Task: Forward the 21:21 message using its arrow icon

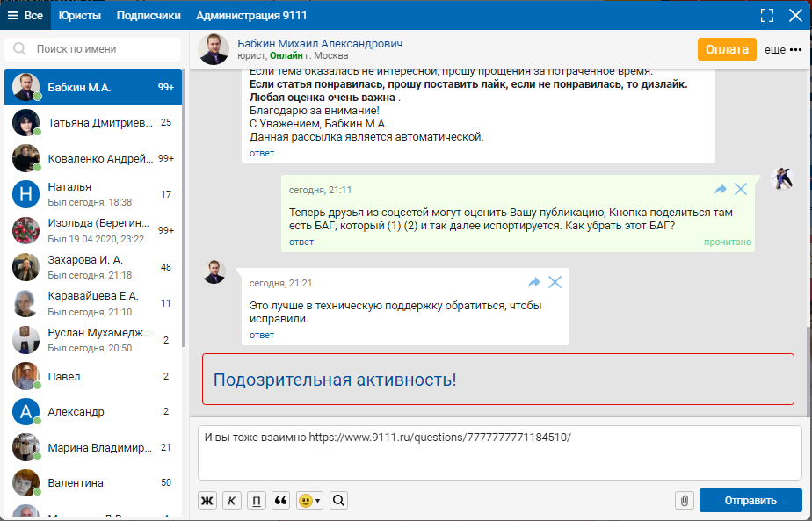Action: point(533,282)
